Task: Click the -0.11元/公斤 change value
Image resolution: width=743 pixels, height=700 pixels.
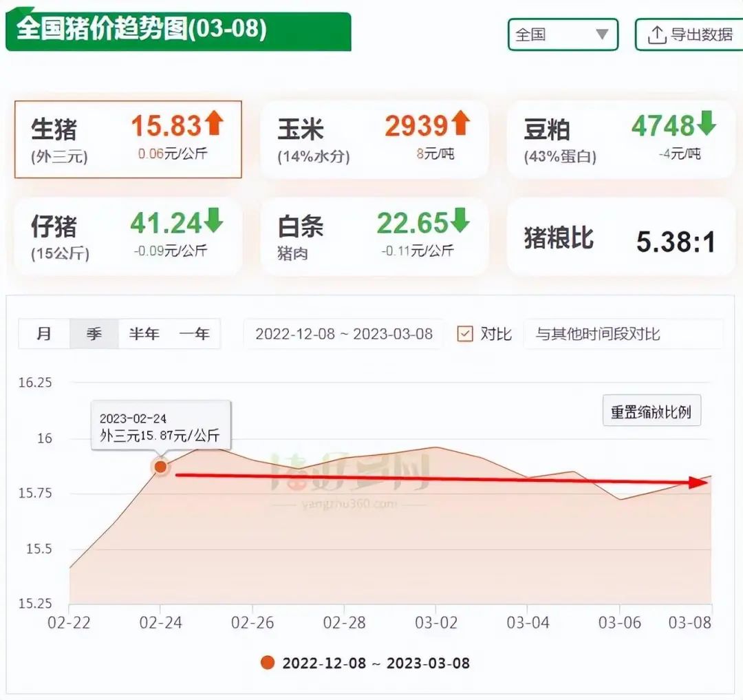Action: coord(418,251)
